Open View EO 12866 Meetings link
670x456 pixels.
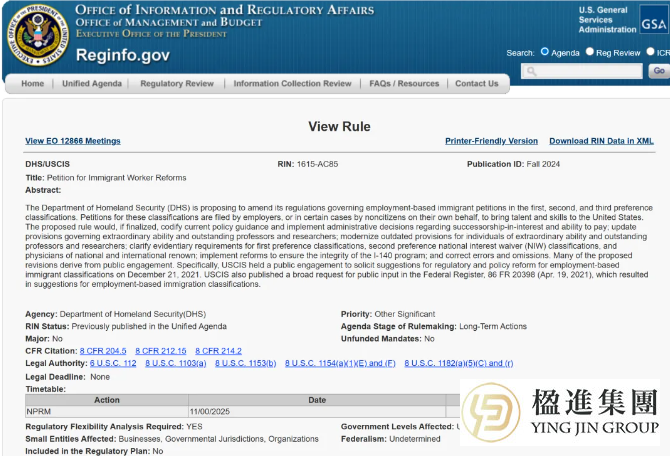pos(72,141)
